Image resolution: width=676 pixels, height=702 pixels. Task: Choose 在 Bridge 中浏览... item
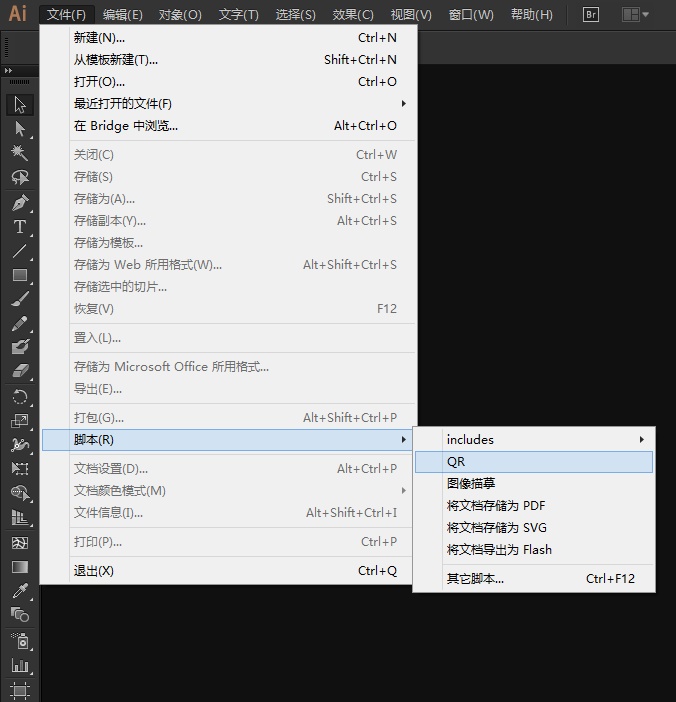click(x=228, y=126)
